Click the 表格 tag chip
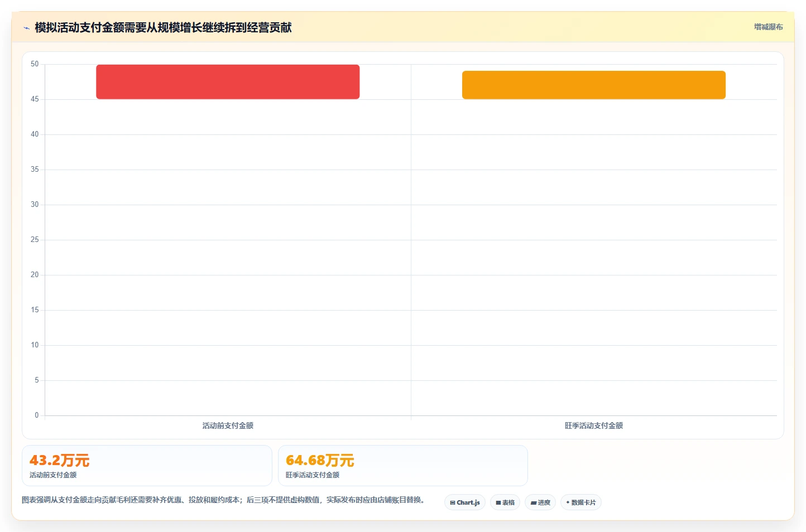Viewport: 806px width, 532px height. (x=505, y=502)
